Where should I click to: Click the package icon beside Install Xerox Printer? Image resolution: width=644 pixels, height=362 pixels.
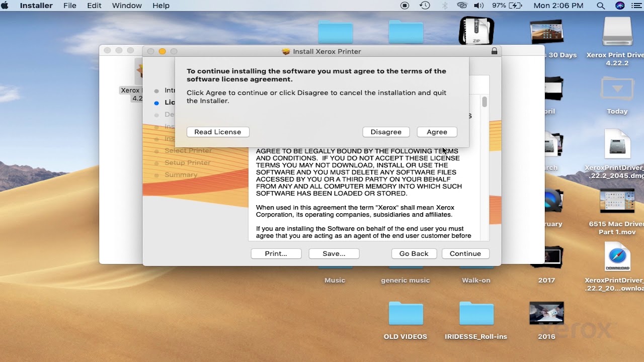[x=286, y=51]
